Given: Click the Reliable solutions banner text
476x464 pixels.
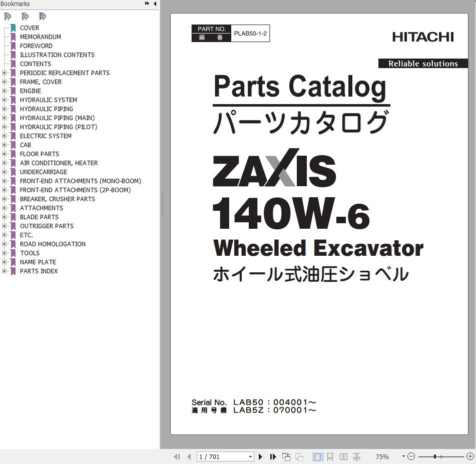Looking at the screenshot, I should click(x=423, y=64).
